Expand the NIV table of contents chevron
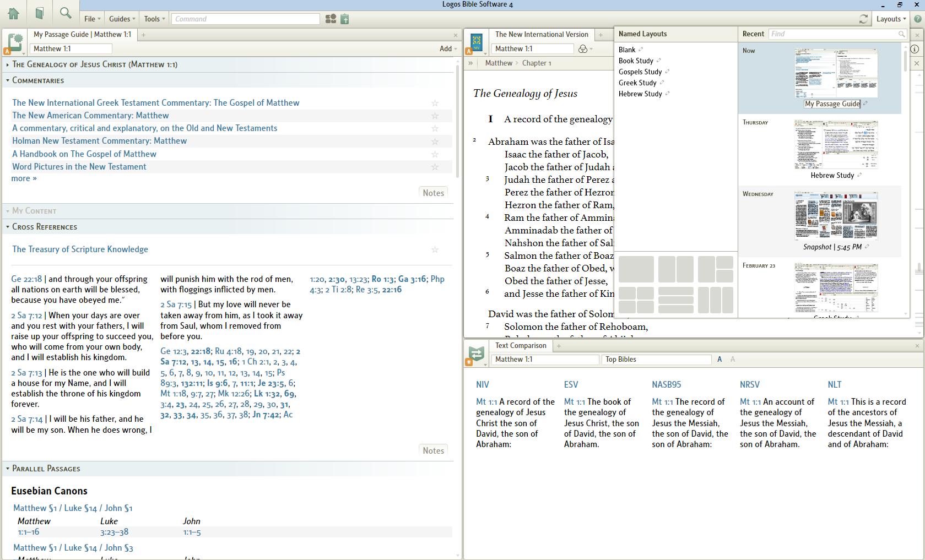The image size is (925, 560). [470, 63]
